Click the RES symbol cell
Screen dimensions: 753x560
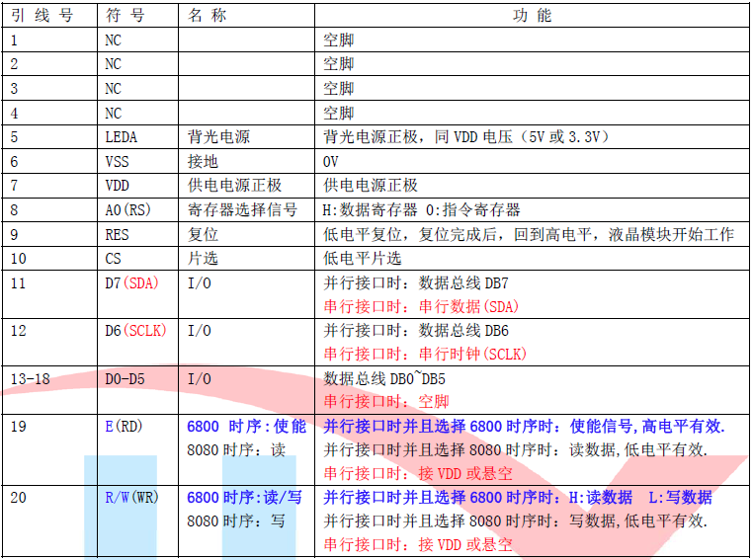[x=117, y=234]
